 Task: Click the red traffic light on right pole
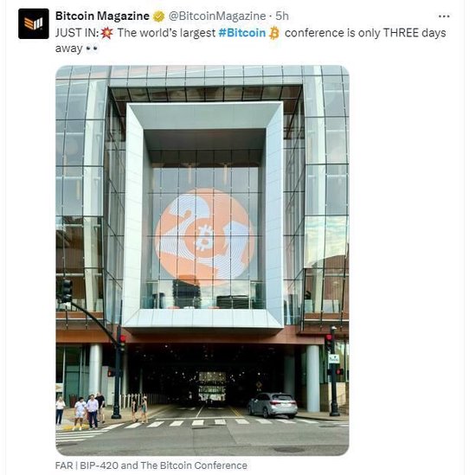tap(329, 337)
